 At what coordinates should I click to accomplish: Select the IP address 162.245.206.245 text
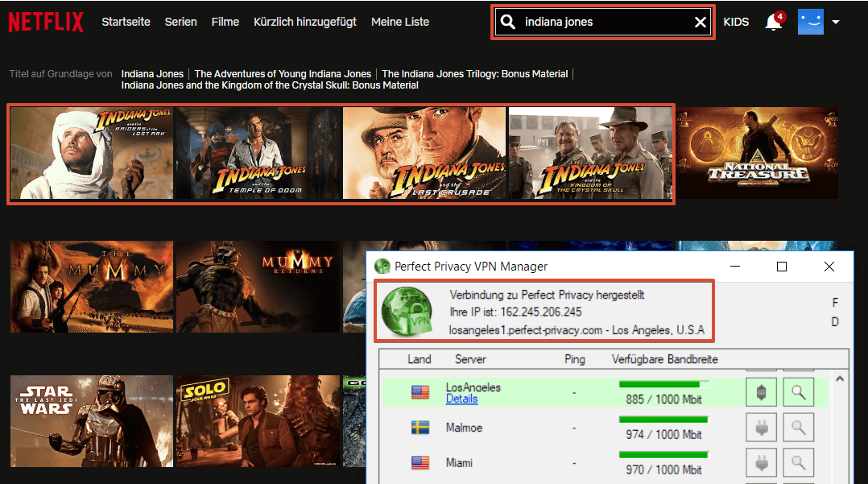click(x=541, y=312)
